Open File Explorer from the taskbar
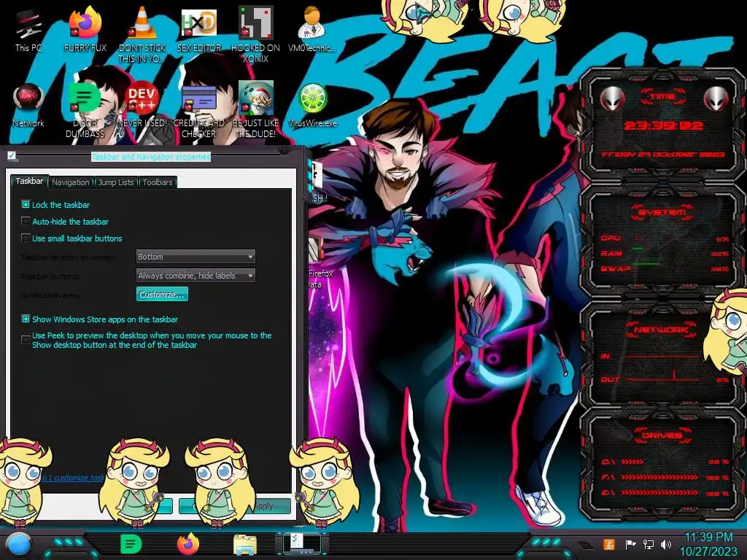Screen dimensions: 747x560 coord(245,545)
